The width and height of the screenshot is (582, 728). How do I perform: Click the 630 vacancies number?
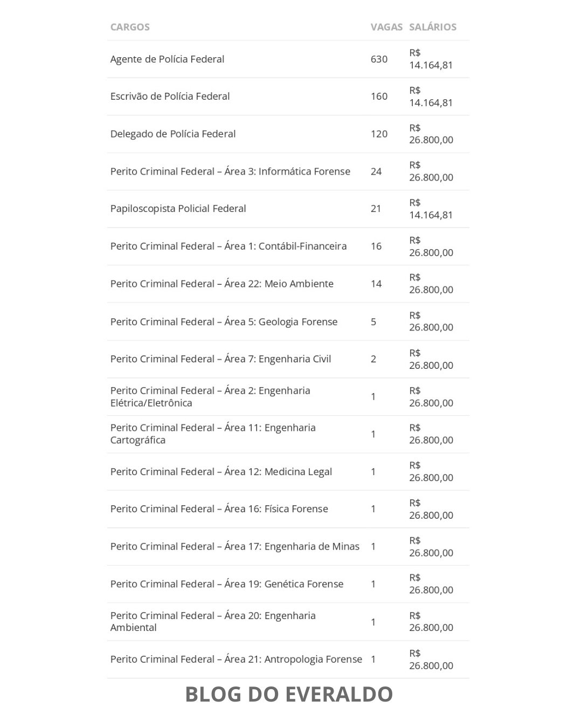tap(379, 59)
